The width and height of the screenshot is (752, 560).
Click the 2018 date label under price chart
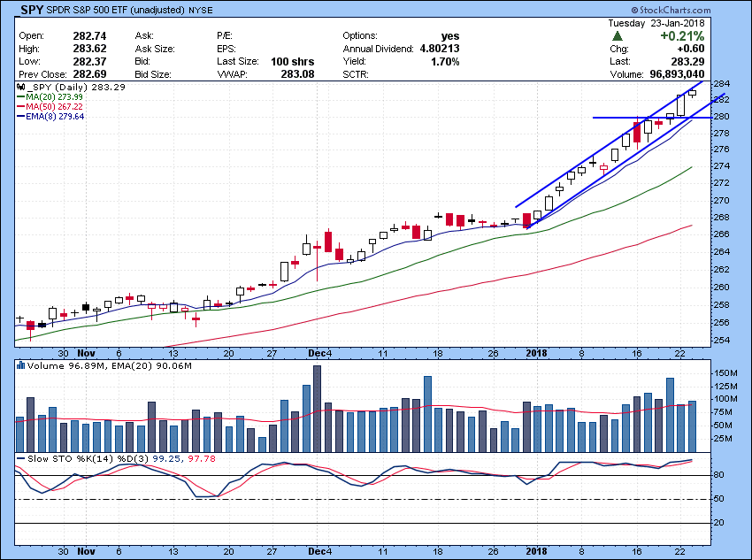[536, 353]
